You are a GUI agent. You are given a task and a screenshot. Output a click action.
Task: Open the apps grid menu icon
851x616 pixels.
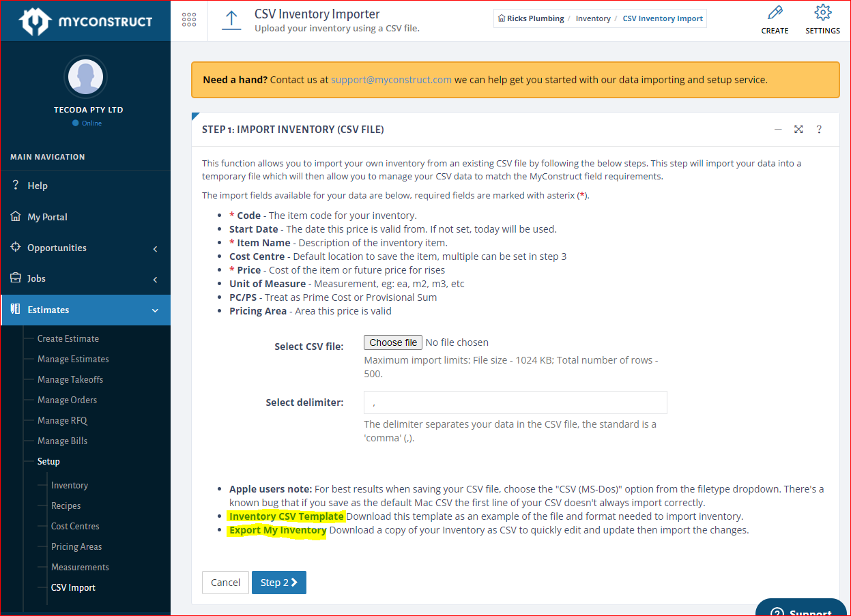(189, 20)
